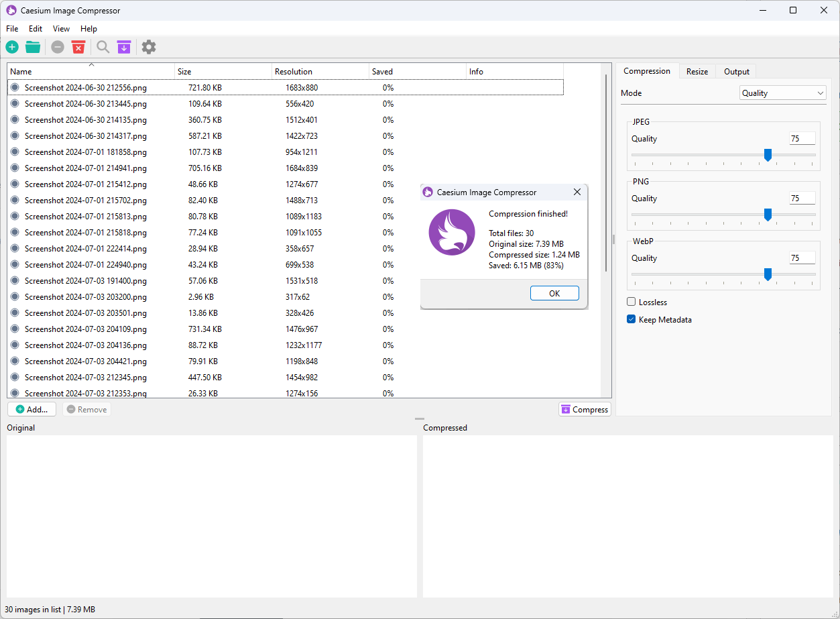
Task: Click the status bar text 30 images in list
Action: pos(33,610)
